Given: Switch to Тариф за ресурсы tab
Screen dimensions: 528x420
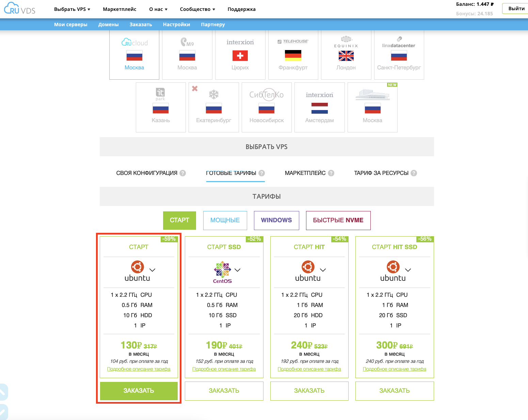Looking at the screenshot, I should pyautogui.click(x=381, y=173).
